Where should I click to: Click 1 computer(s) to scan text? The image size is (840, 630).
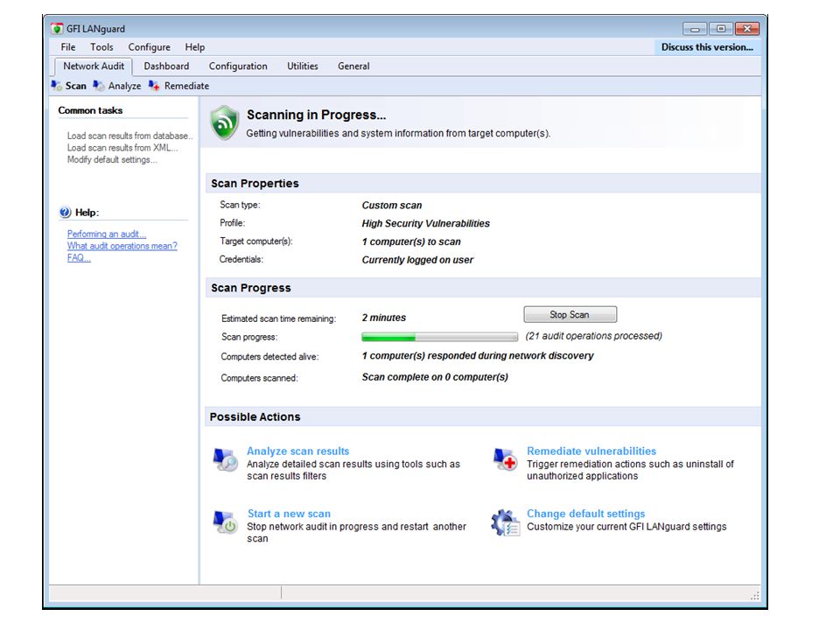point(411,241)
